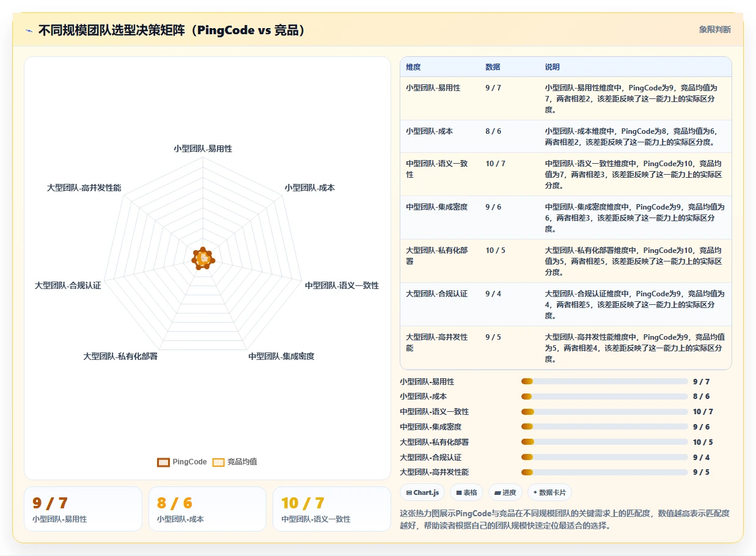The width and height of the screenshot is (756, 556).
Task: Click radar axis label 中型团队-集成密度
Action: pos(282,356)
